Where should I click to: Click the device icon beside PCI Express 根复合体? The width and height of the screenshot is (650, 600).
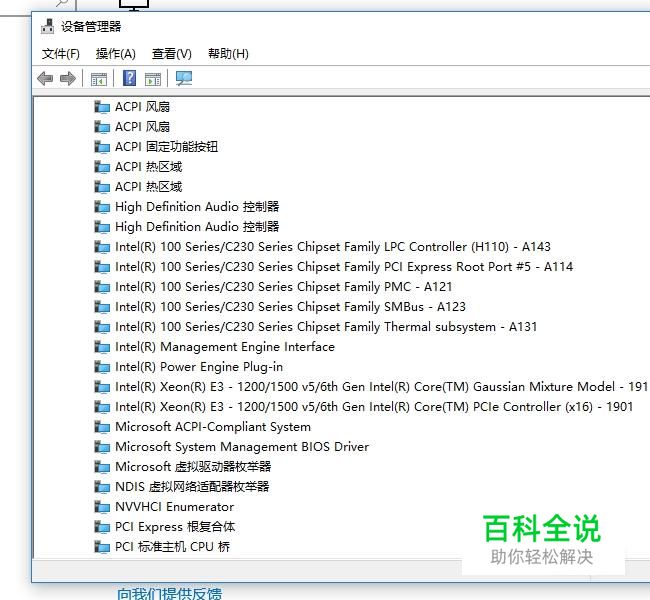click(x=102, y=527)
